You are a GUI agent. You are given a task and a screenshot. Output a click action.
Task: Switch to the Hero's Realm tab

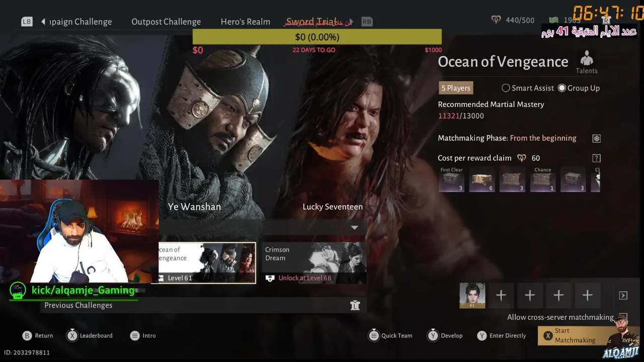[x=246, y=22]
